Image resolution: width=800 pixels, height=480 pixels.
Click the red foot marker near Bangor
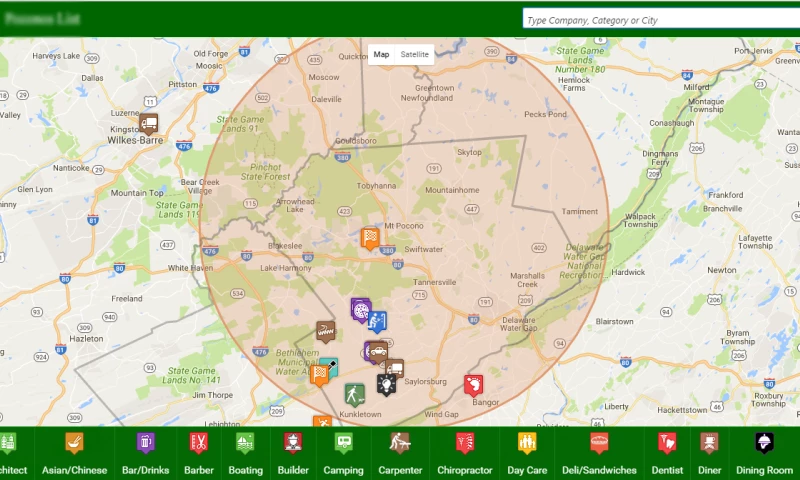(x=473, y=385)
